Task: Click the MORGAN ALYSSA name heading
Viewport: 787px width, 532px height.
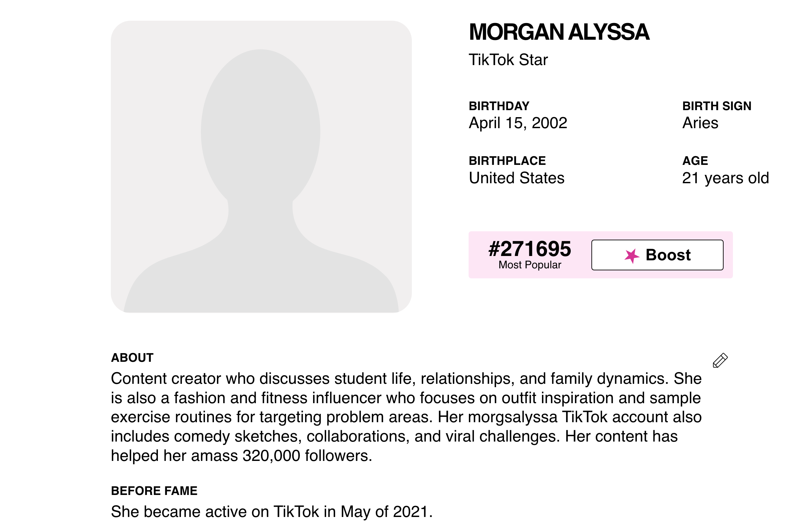Action: point(559,32)
